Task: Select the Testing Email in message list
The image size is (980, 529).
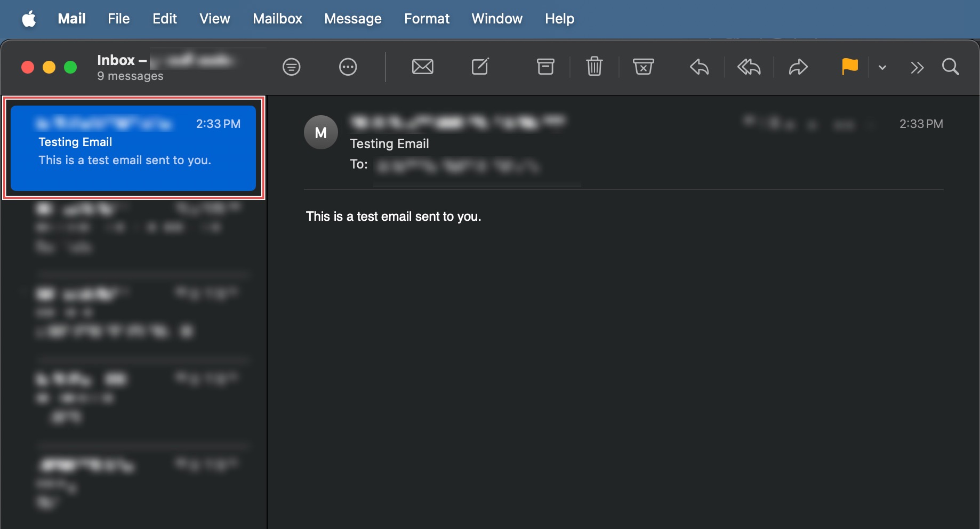Action: coord(133,148)
